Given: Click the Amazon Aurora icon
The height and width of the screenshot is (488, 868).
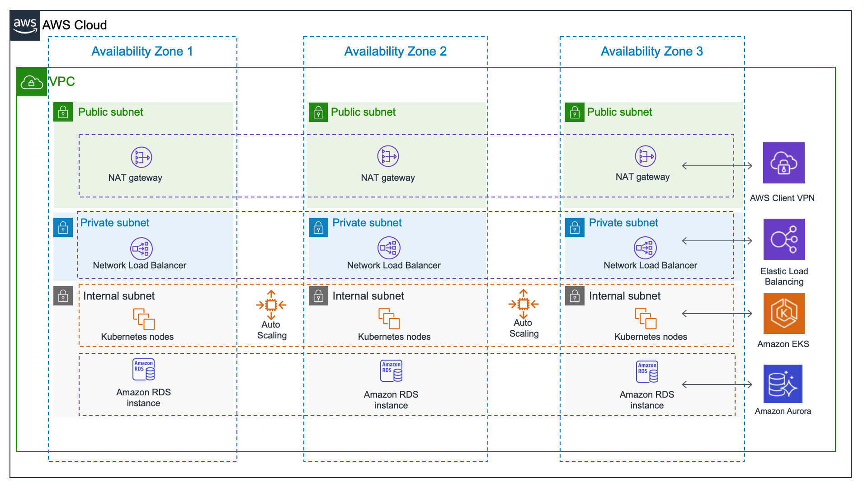Looking at the screenshot, I should tap(783, 384).
